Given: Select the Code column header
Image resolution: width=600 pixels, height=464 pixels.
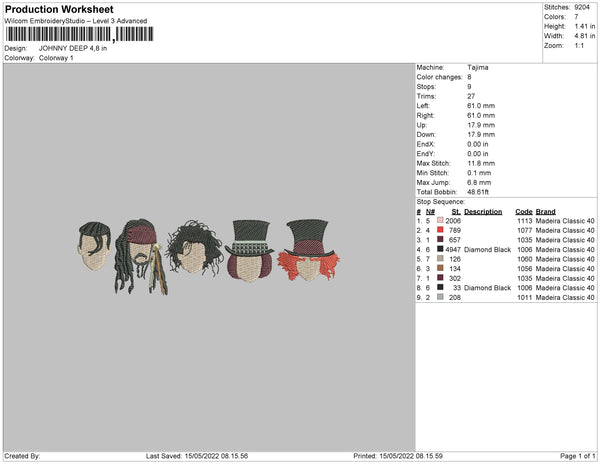Looking at the screenshot, I should point(524,212).
